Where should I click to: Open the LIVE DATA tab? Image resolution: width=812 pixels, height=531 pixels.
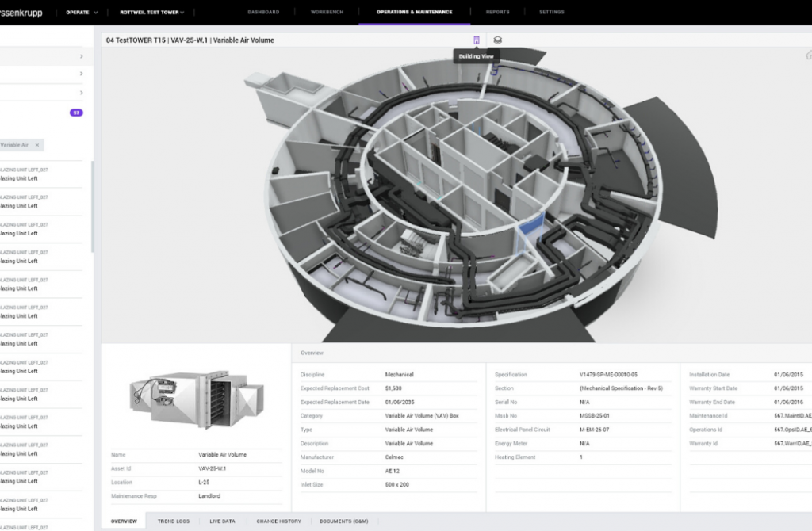coord(222,521)
